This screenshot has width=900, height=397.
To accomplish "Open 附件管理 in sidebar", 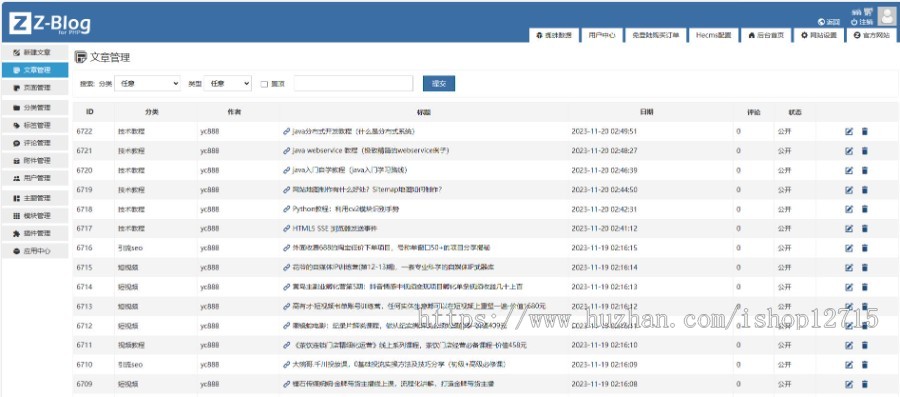I will point(34,161).
